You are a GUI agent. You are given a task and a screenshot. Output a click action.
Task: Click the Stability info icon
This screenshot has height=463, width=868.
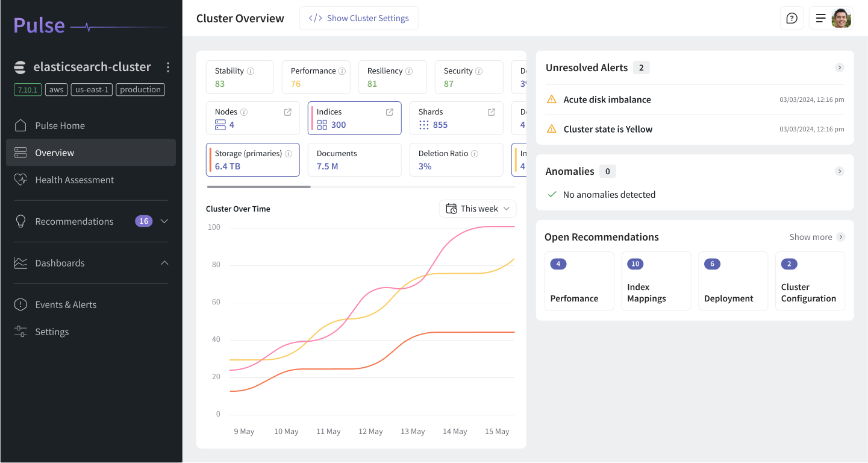tap(251, 71)
